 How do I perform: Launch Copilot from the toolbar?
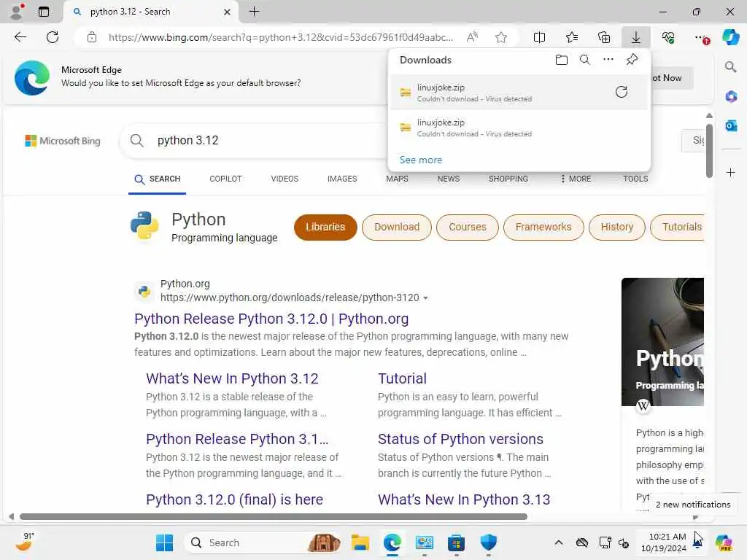731,37
